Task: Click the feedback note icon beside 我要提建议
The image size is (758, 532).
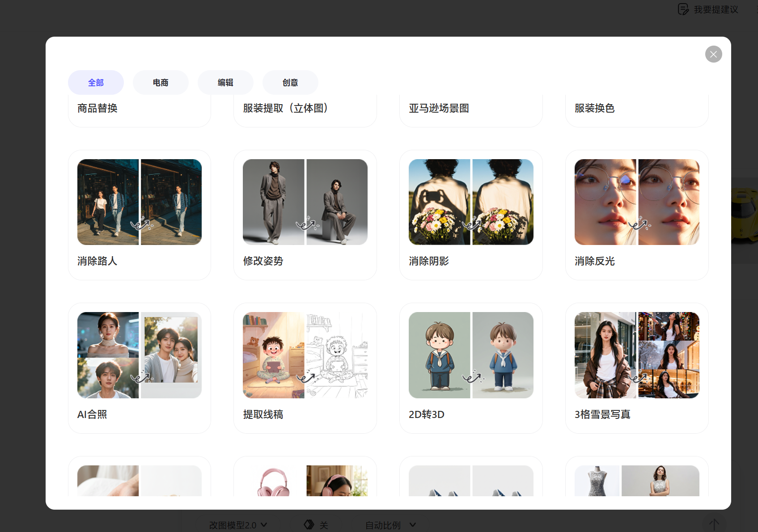Action: (683, 9)
